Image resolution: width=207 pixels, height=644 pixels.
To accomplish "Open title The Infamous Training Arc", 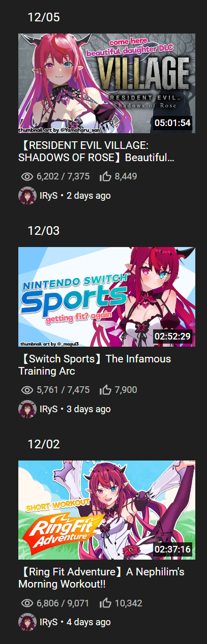I will click(95, 365).
